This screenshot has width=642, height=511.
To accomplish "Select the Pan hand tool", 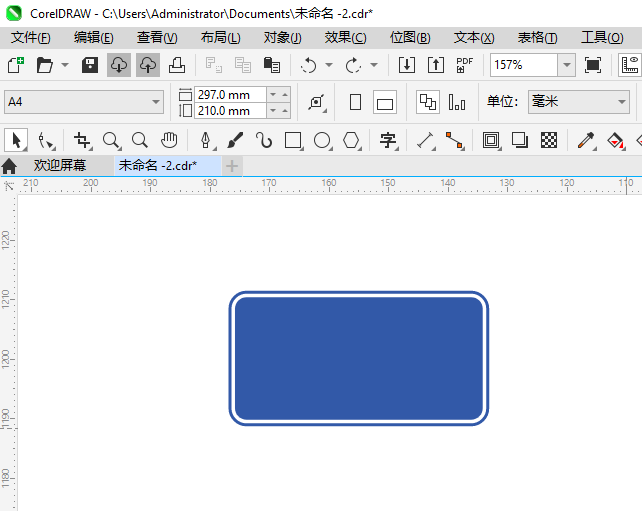I will point(169,140).
